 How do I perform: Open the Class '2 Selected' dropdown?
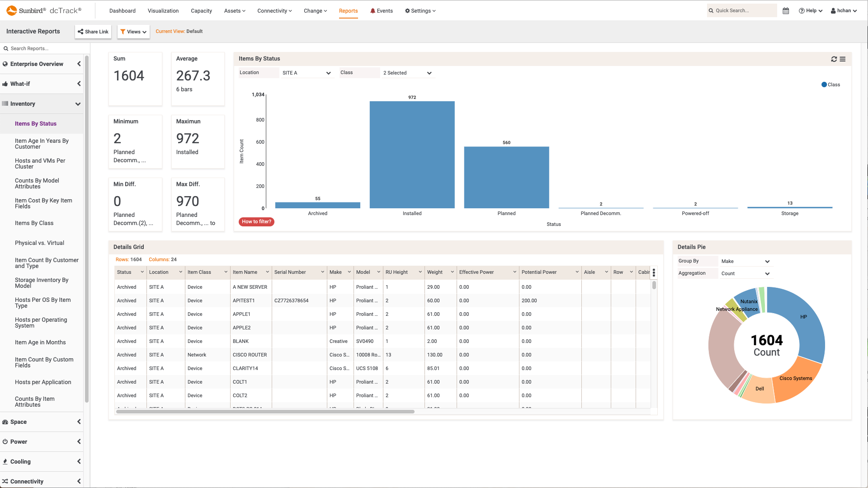[407, 73]
